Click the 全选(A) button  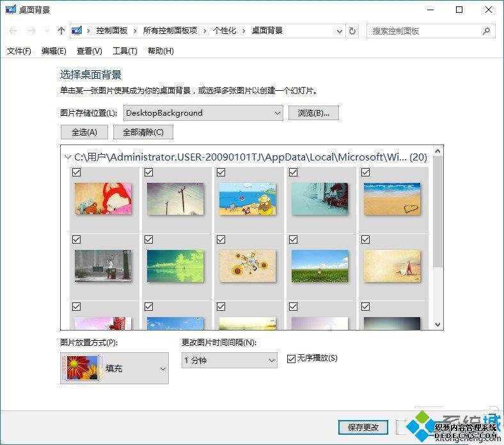coord(84,132)
